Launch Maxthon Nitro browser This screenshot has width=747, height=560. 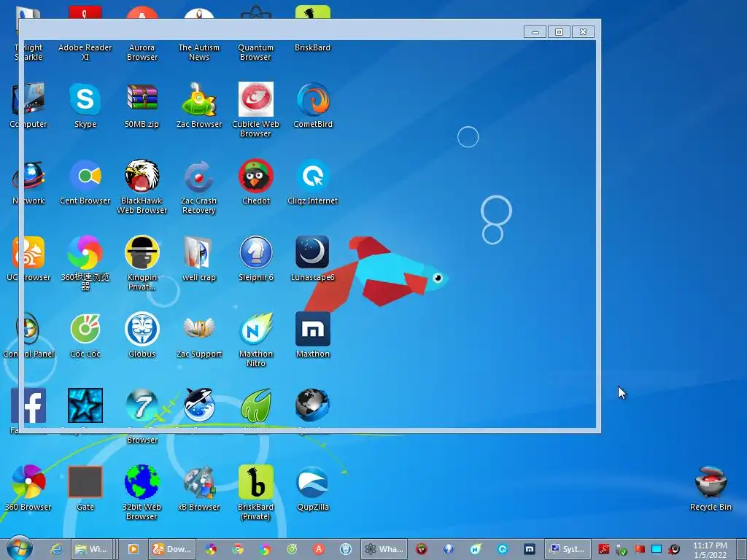[x=256, y=340]
